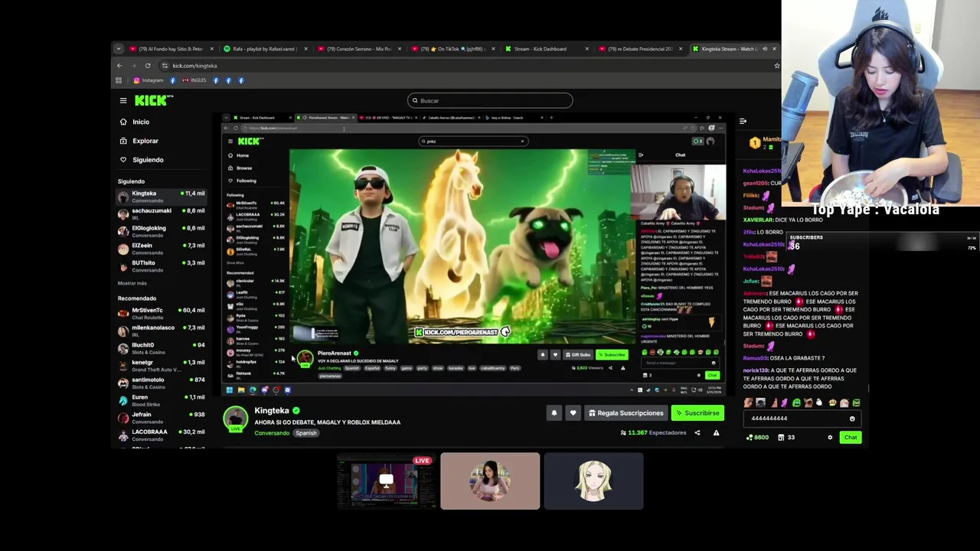Open sachauzumaki channel in sidebar

click(162, 214)
